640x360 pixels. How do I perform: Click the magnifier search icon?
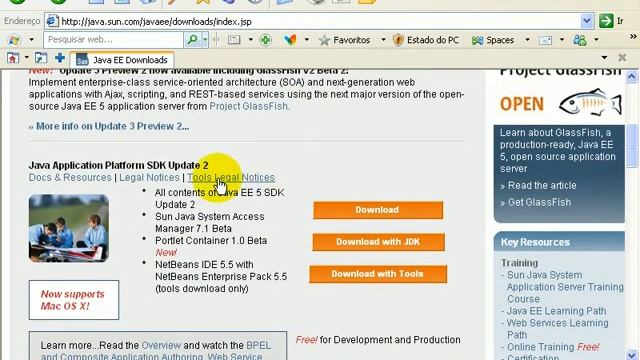[192, 40]
